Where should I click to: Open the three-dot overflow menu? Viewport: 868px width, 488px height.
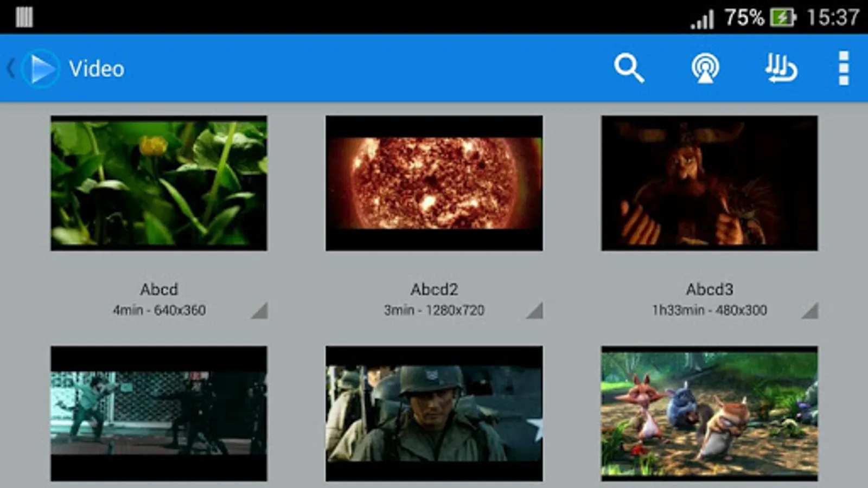click(844, 68)
